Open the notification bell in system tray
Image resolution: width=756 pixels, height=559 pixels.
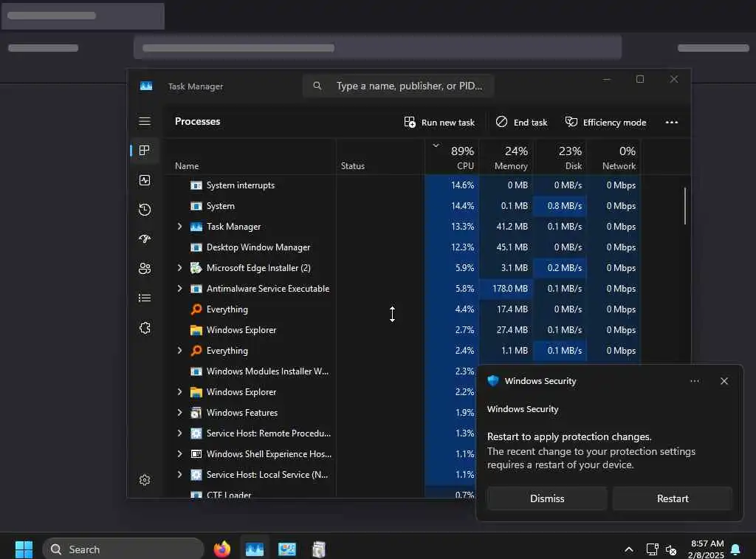[x=736, y=549]
